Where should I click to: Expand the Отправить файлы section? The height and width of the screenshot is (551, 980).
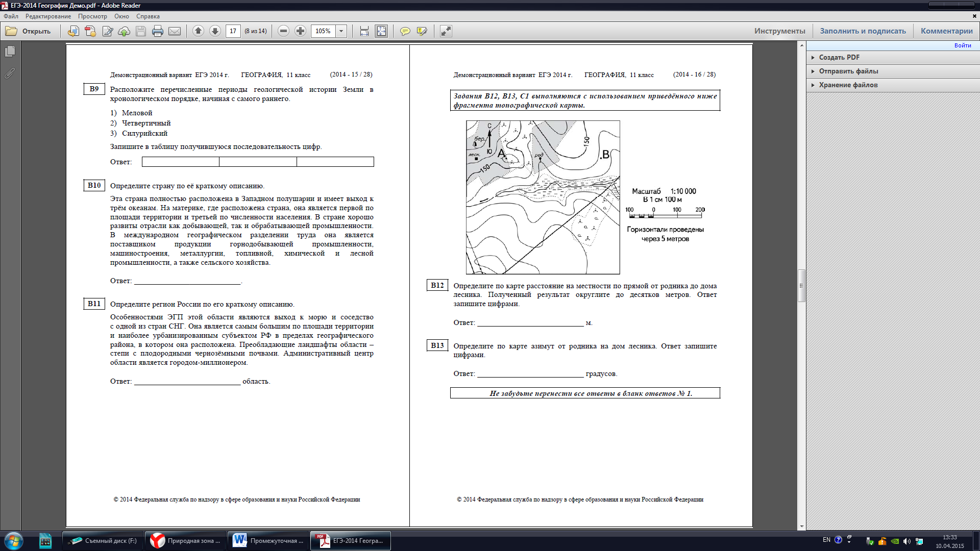click(x=893, y=71)
